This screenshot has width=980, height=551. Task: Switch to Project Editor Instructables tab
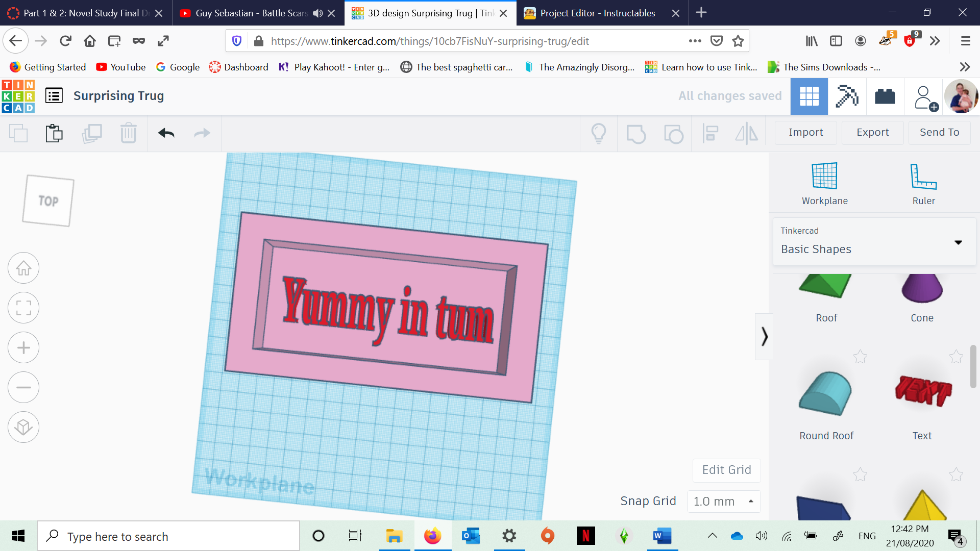(597, 13)
